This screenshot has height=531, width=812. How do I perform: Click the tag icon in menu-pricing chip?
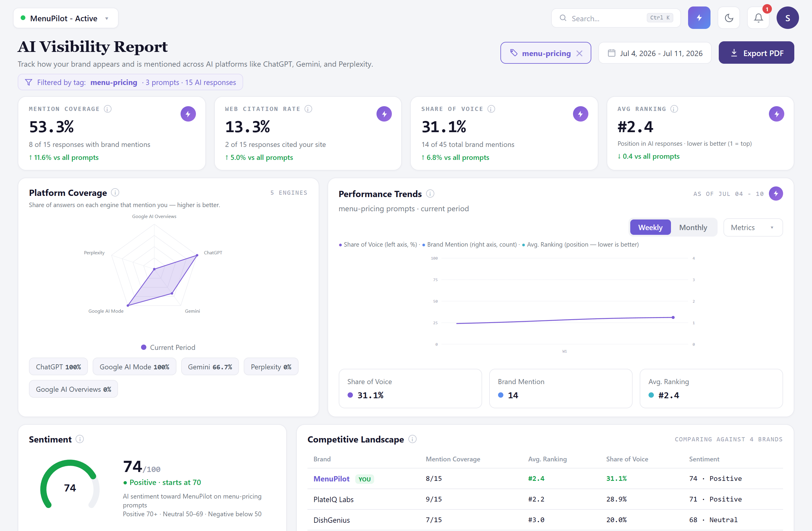point(513,53)
